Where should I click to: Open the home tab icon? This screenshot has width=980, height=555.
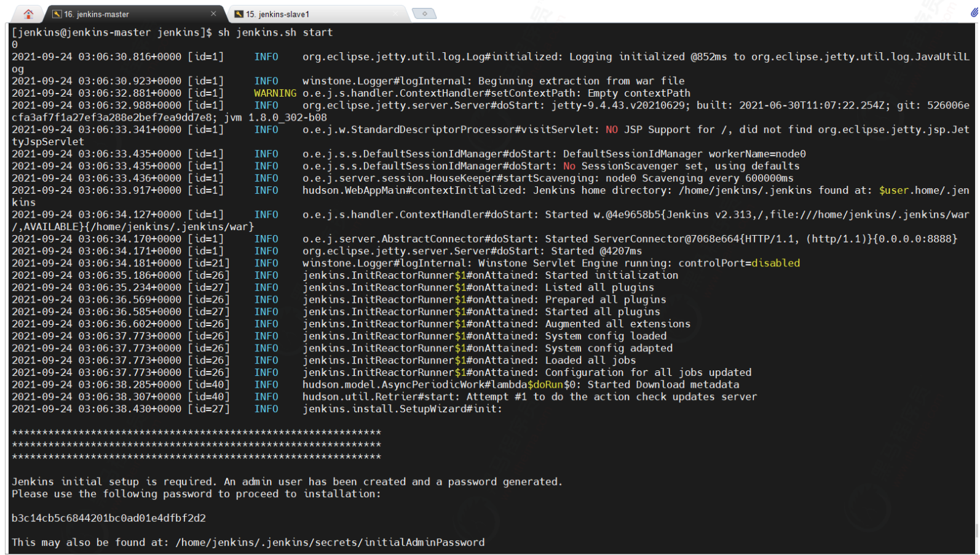(28, 14)
